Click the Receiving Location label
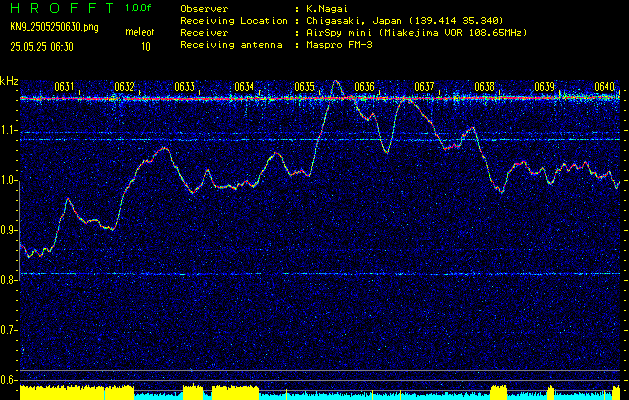The height and width of the screenshot is (400, 629). coord(234,21)
